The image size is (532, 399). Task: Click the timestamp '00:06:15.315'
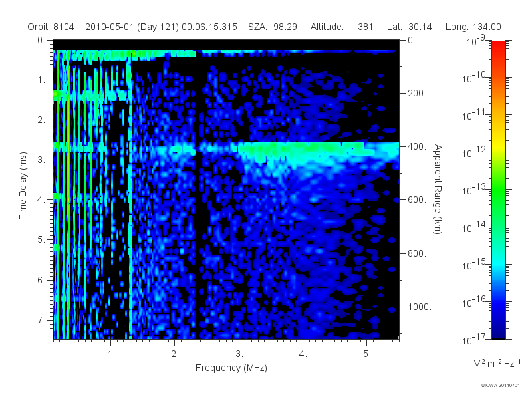coord(209,27)
